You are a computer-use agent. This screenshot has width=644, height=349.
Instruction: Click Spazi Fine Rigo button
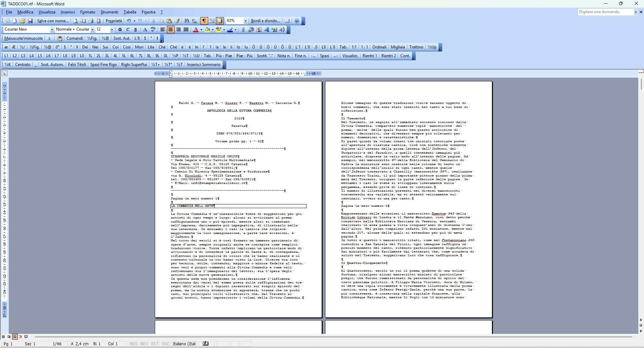[x=103, y=65]
